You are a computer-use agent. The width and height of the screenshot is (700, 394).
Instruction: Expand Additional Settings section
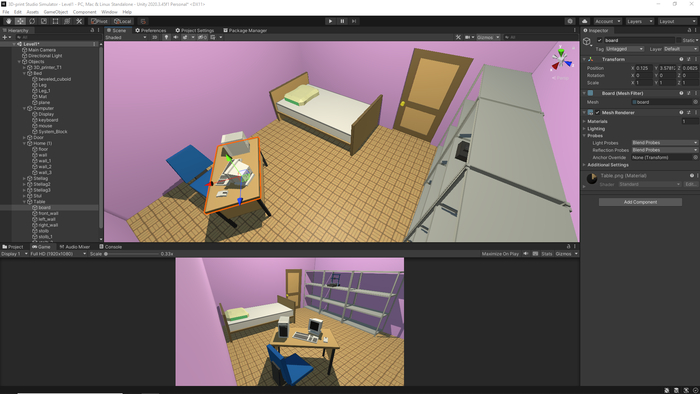click(584, 165)
